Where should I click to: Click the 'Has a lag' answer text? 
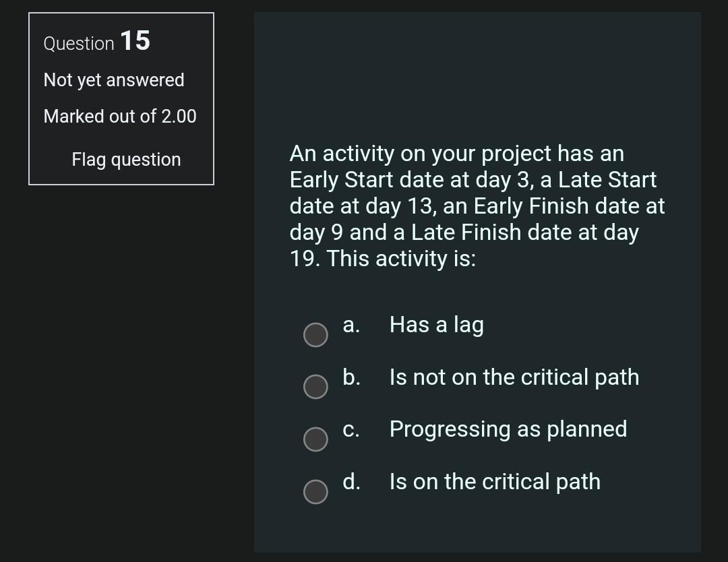tap(436, 325)
